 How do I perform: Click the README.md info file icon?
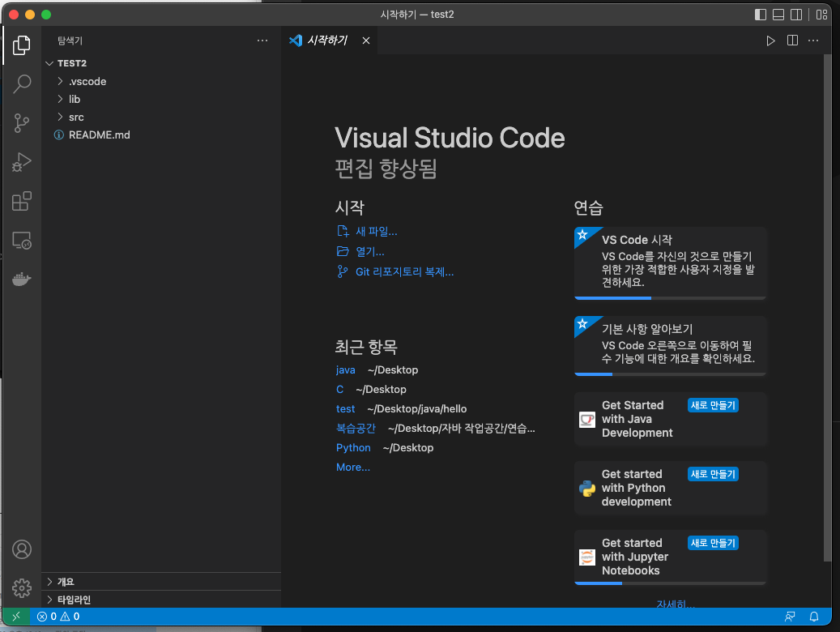(59, 135)
